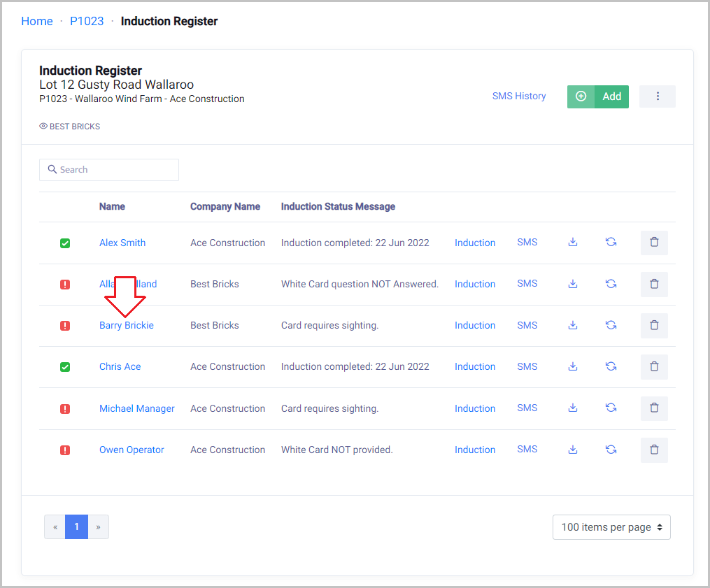Go to next page using pagination arrow

[x=98, y=527]
